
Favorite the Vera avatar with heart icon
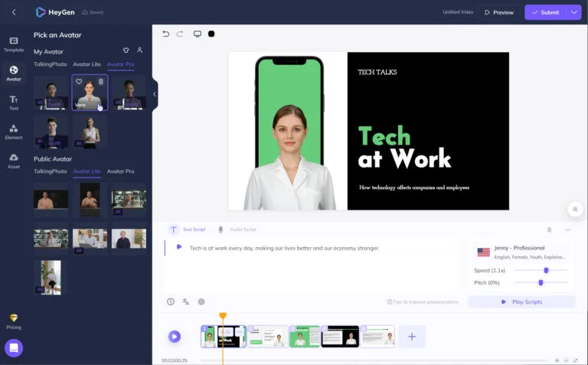pos(79,81)
